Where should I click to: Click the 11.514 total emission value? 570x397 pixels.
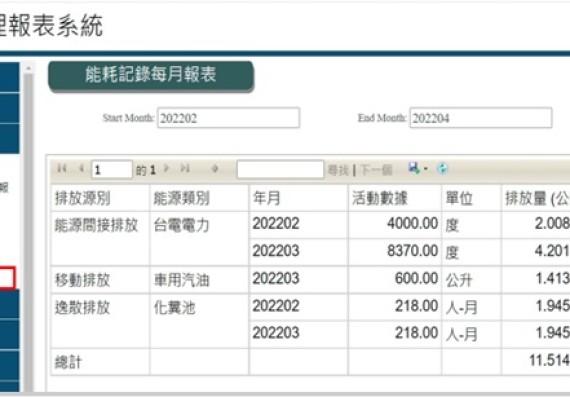[550, 360]
